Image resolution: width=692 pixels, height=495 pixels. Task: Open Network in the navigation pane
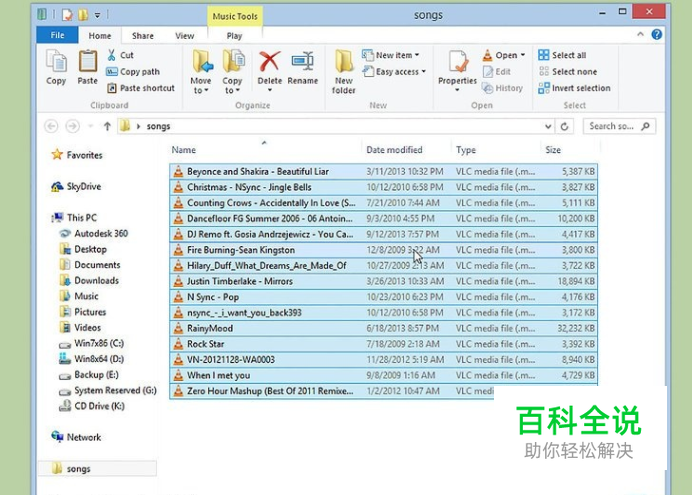pyautogui.click(x=76, y=437)
